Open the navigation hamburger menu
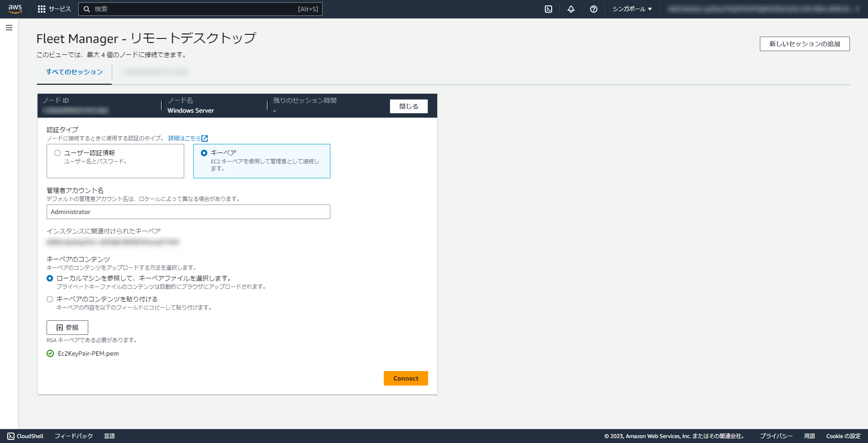 [8, 28]
